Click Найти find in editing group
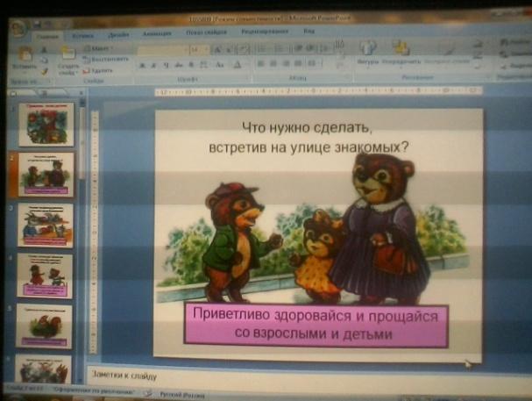Screen dimensions: 532x401 515,42
